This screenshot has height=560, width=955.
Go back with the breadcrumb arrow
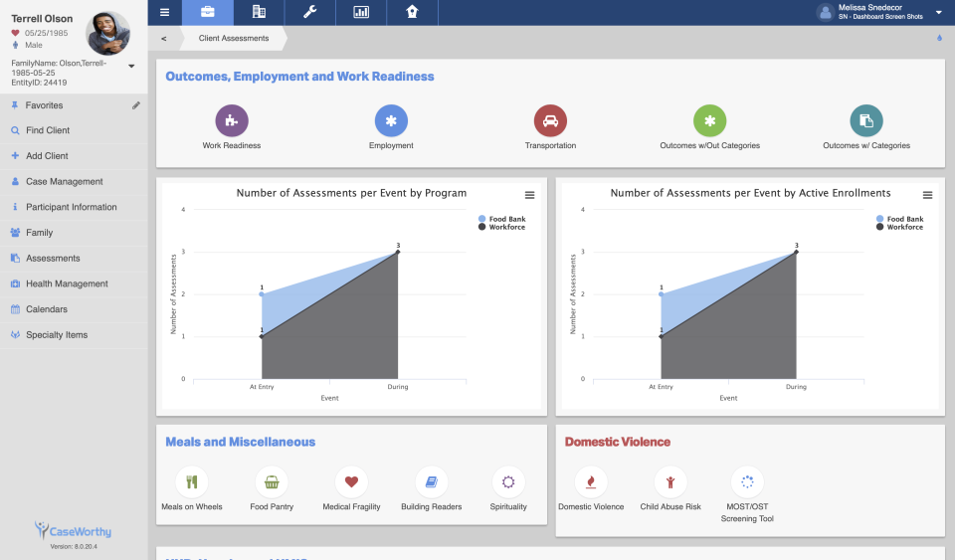coord(163,39)
